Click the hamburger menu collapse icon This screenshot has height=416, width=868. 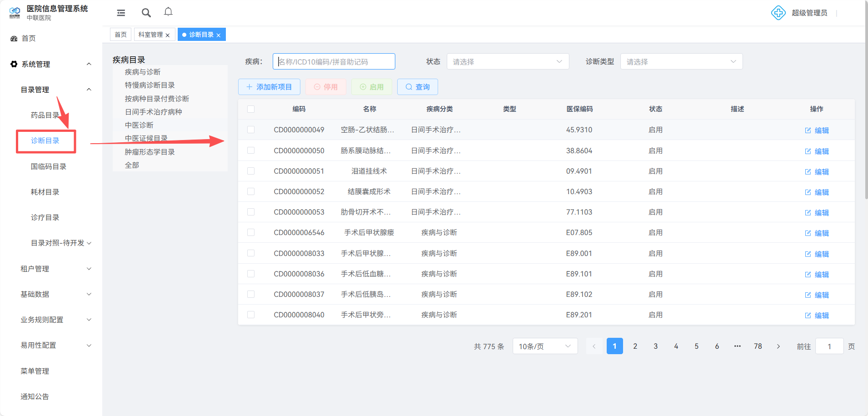pos(121,13)
